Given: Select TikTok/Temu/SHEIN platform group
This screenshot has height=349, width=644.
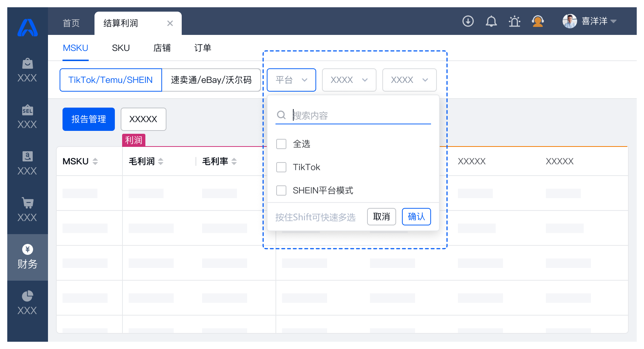Looking at the screenshot, I should coord(111,80).
